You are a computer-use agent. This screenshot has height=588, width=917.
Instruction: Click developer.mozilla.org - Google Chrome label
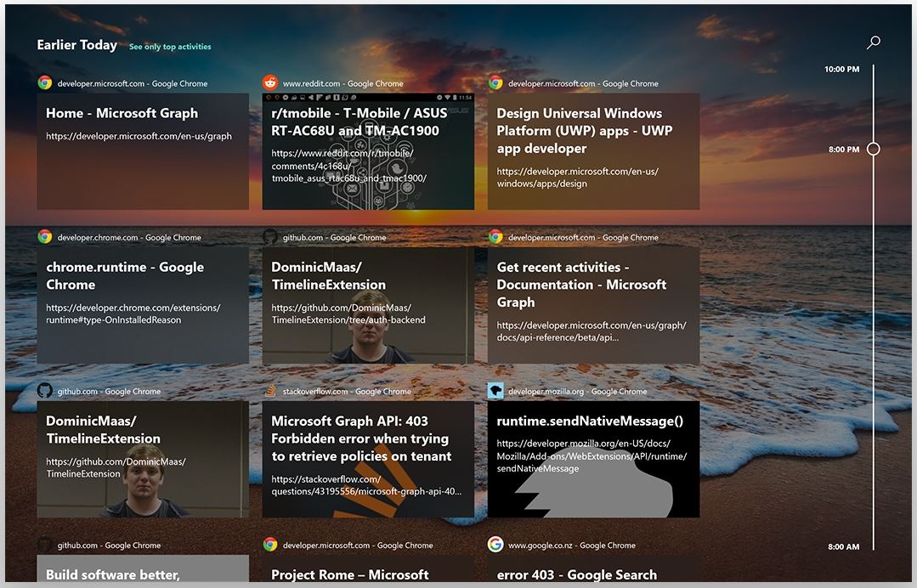tap(577, 391)
